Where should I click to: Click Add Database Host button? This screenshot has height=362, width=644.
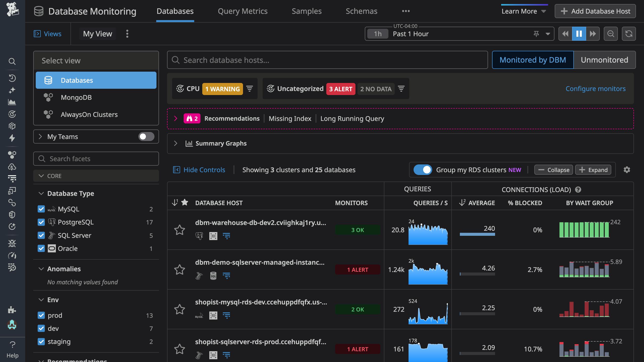tap(595, 11)
